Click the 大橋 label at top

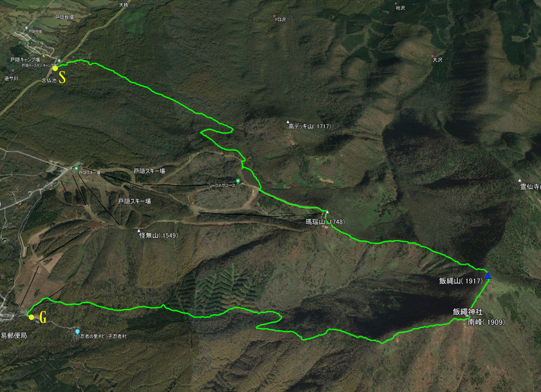point(124,5)
